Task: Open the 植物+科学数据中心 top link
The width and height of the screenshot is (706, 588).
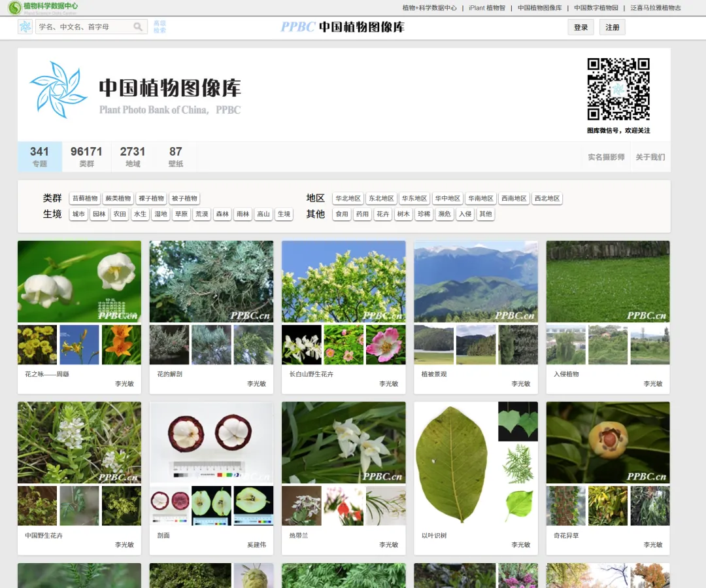Action: coord(429,8)
